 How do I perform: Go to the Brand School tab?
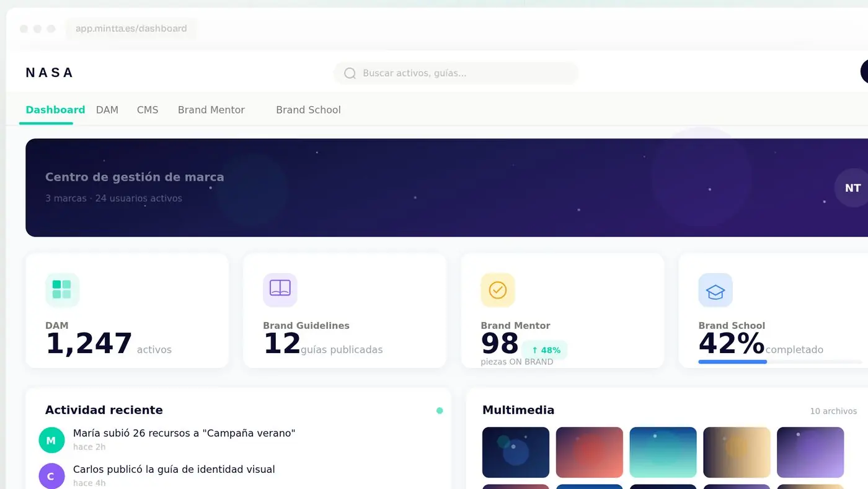click(308, 110)
